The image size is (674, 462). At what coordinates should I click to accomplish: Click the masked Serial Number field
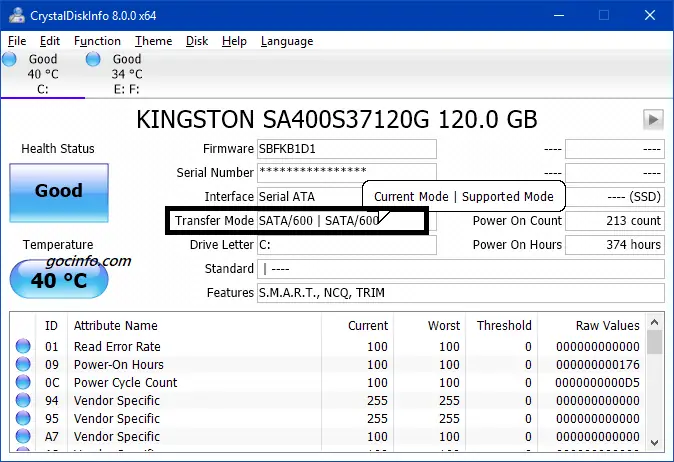pos(346,173)
